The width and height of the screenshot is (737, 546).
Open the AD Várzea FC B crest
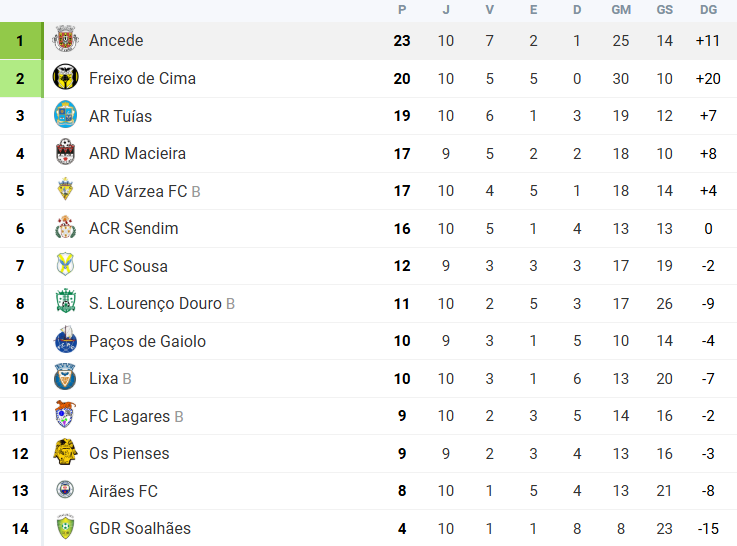pyautogui.click(x=65, y=190)
